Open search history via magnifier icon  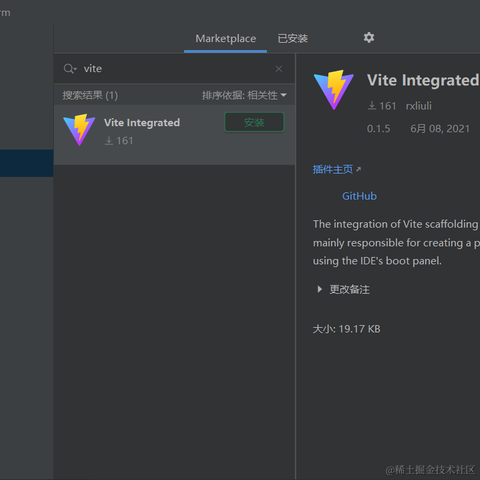click(70, 69)
